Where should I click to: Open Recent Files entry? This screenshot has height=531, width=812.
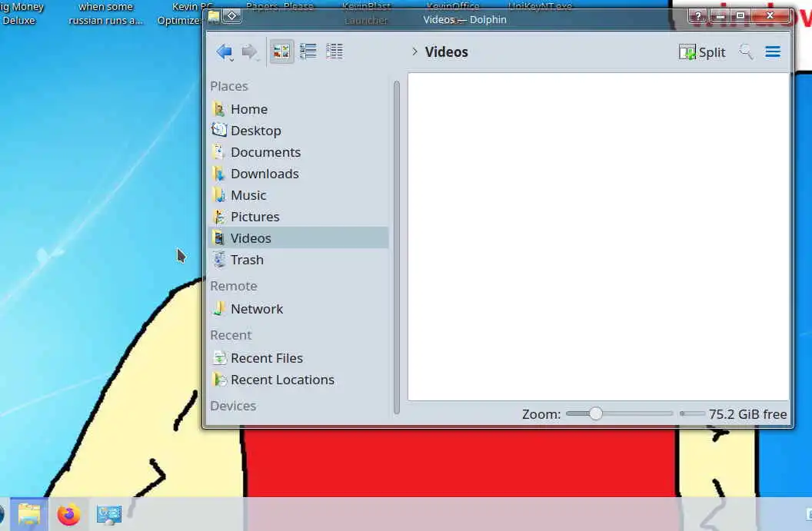coord(298,358)
